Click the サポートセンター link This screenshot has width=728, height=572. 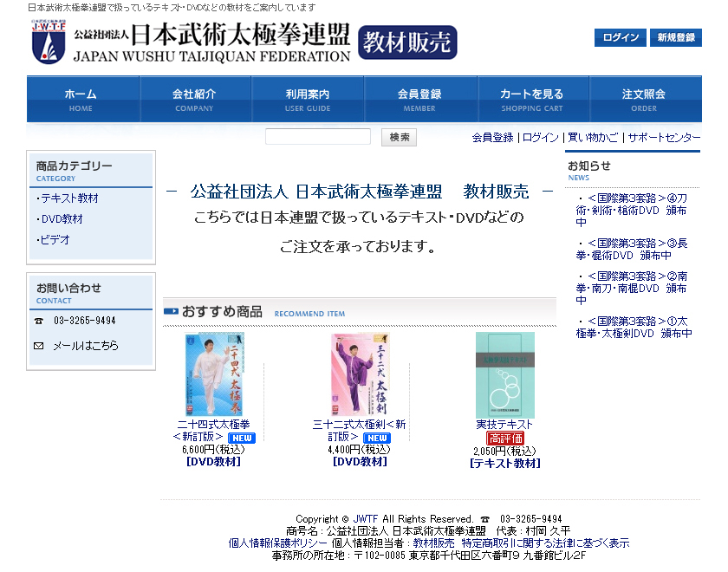(664, 138)
